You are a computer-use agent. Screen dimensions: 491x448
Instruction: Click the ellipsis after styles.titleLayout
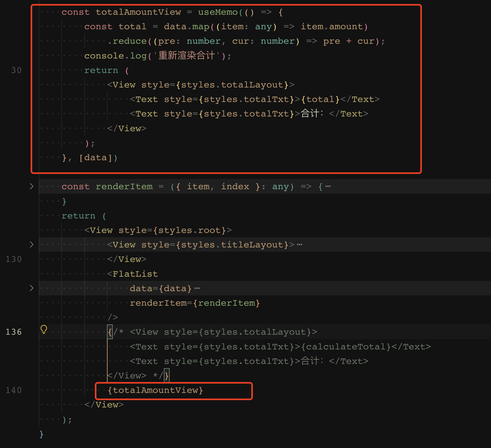pyautogui.click(x=299, y=245)
